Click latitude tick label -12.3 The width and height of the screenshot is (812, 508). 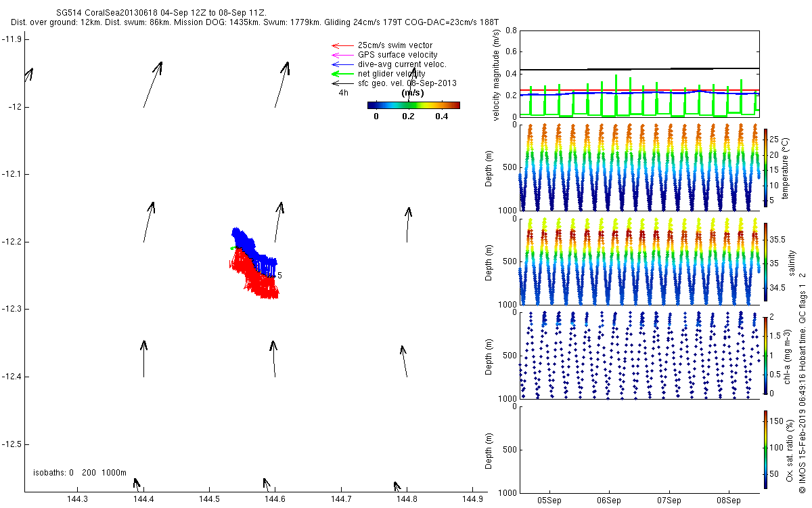pos(12,309)
